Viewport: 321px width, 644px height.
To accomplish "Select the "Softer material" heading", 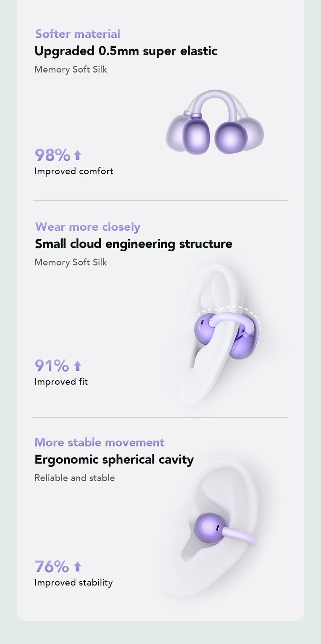I will coord(77,34).
